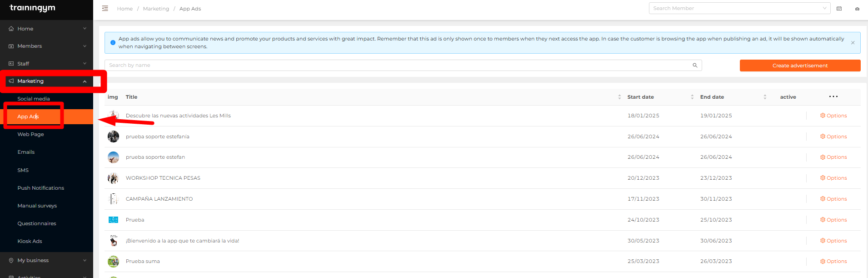
Task: Open Options for the Prueba ad
Action: [833, 220]
